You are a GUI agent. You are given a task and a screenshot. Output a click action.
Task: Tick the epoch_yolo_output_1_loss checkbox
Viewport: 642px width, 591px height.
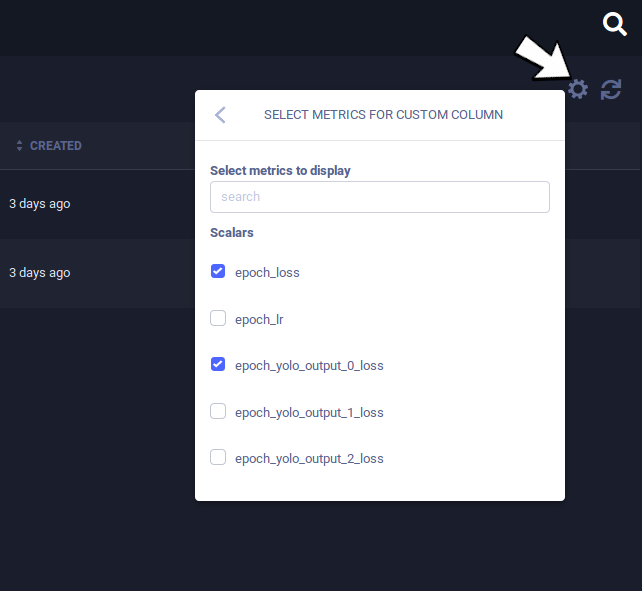pyautogui.click(x=218, y=411)
